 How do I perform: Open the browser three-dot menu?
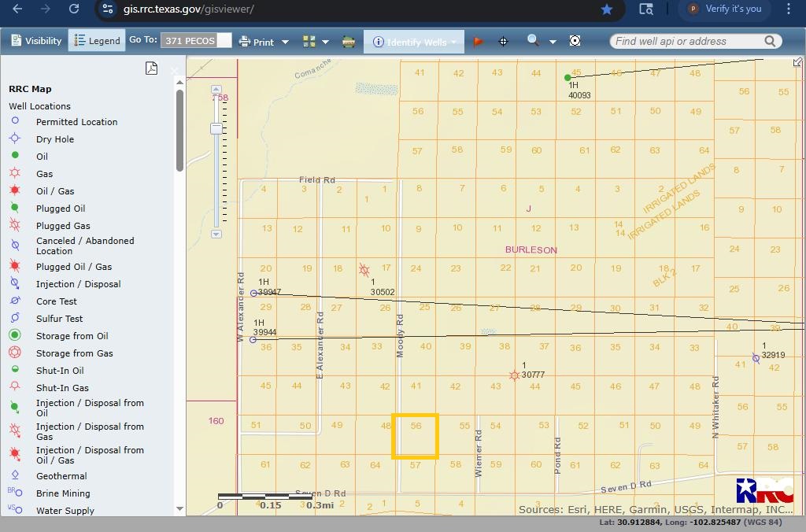point(789,9)
